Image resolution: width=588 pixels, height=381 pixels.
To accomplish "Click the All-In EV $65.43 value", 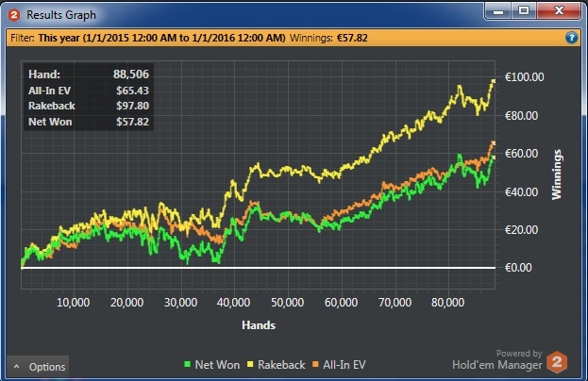I will [132, 91].
